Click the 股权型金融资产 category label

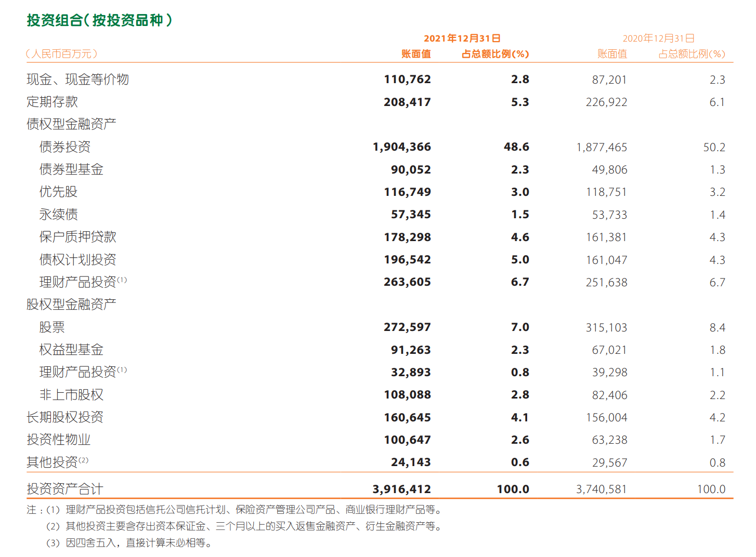click(71, 304)
